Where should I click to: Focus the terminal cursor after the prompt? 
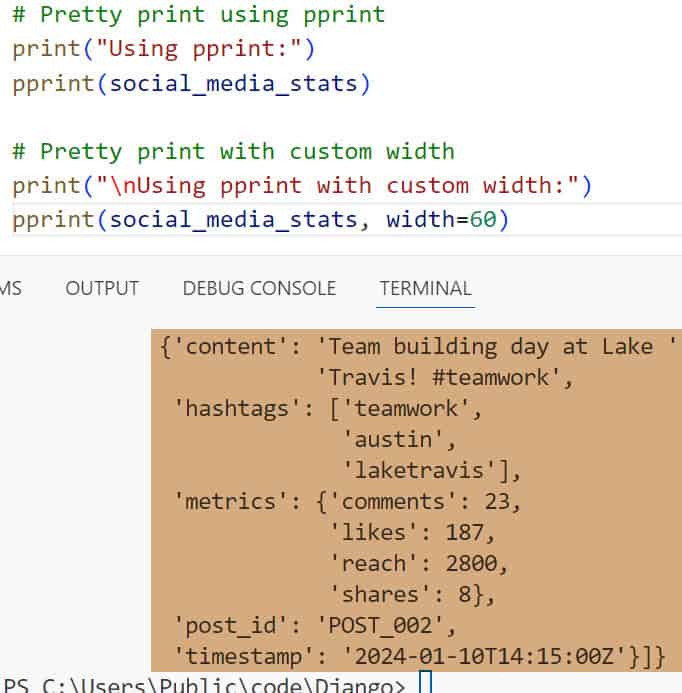pyautogui.click(x=425, y=685)
